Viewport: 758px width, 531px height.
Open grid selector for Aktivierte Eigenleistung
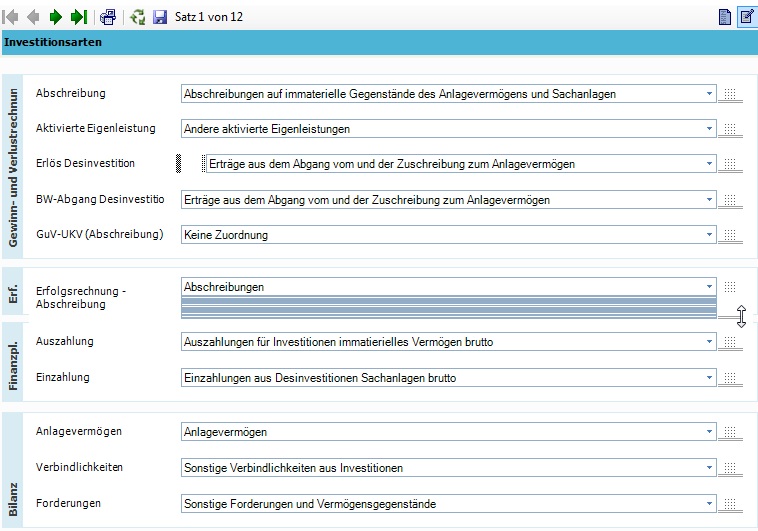730,129
